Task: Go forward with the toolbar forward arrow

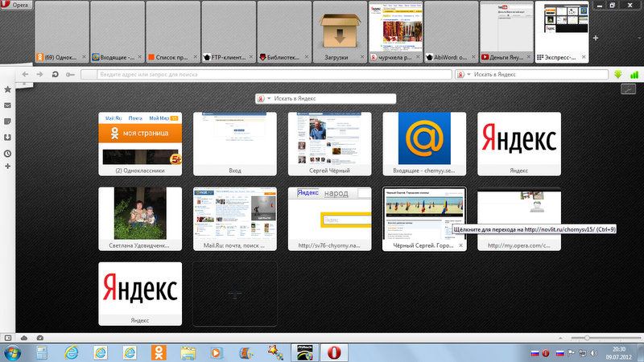Action: 39,74
